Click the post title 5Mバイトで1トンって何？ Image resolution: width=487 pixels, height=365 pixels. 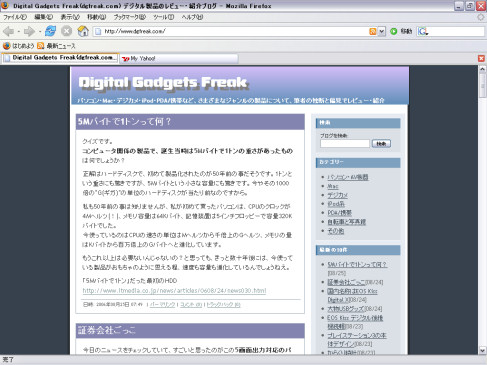pos(124,122)
